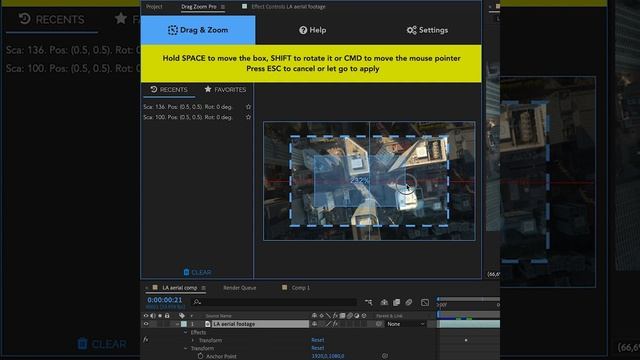Click the 232% zoom label in preview

coord(359,180)
